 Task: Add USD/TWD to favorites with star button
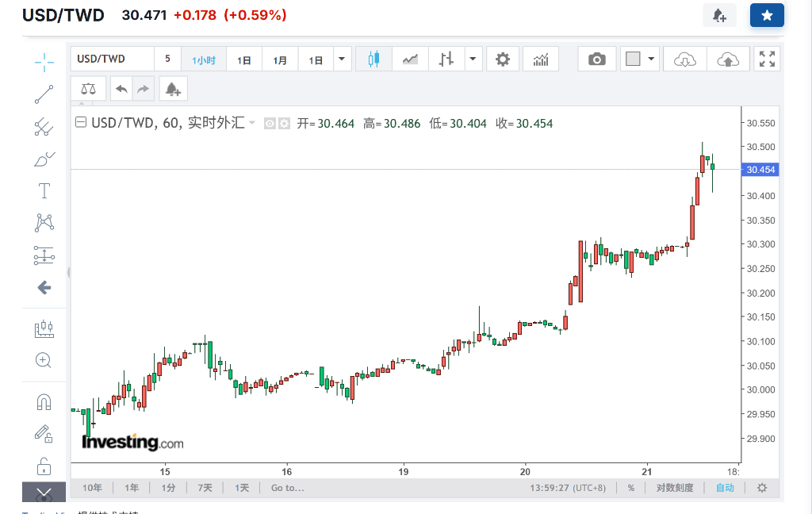pos(767,15)
